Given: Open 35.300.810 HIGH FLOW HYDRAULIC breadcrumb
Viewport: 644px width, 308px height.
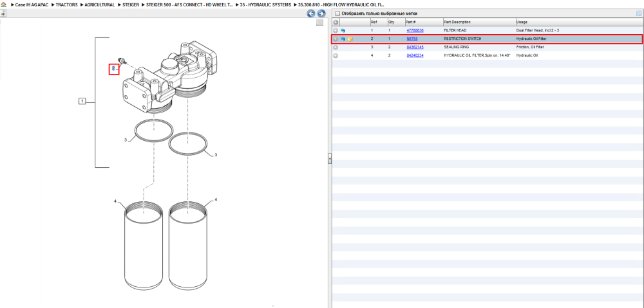Looking at the screenshot, I should tap(341, 5).
